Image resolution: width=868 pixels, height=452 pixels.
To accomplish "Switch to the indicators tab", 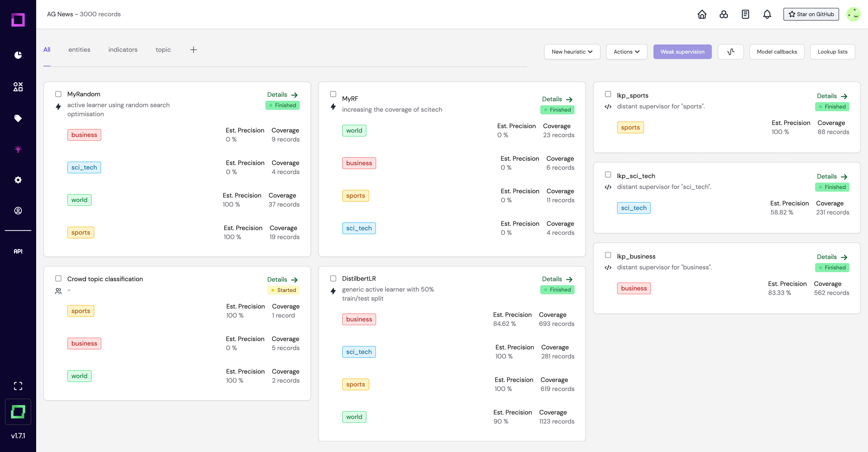I will tap(123, 50).
